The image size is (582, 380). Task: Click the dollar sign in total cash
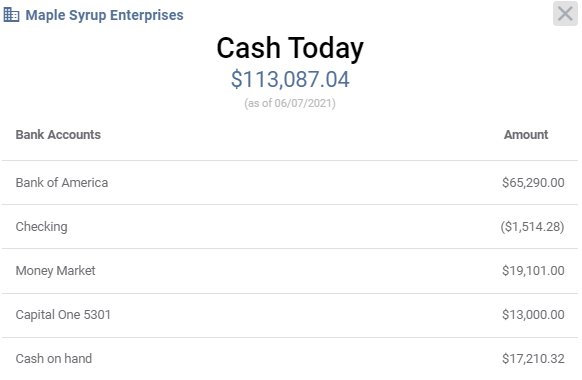click(236, 79)
